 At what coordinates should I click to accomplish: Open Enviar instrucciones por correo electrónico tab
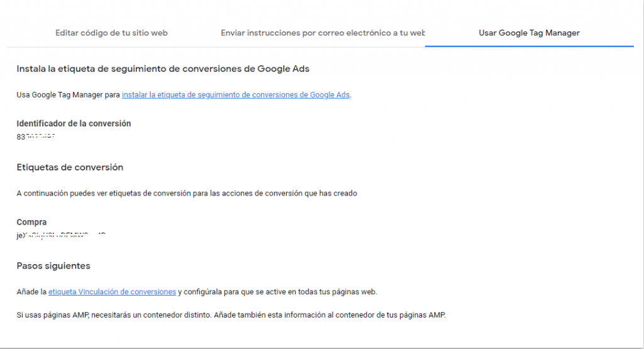point(323,33)
